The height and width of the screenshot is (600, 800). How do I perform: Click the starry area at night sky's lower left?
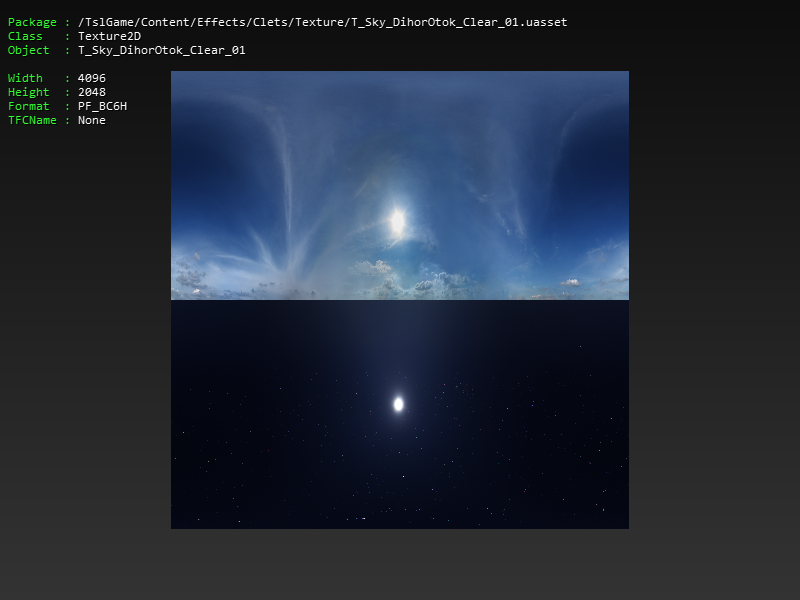[x=230, y=480]
